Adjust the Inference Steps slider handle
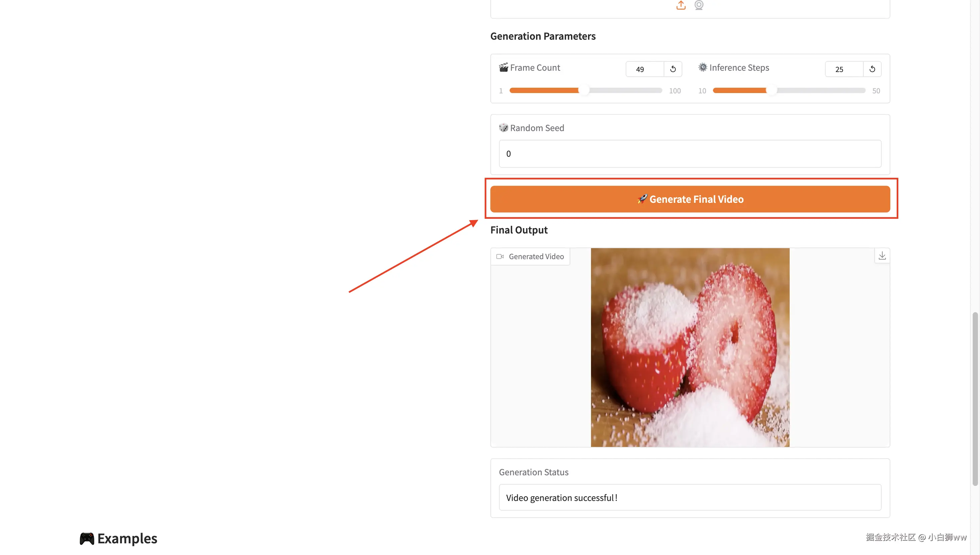Viewport: 980px width, 555px height. pyautogui.click(x=771, y=91)
